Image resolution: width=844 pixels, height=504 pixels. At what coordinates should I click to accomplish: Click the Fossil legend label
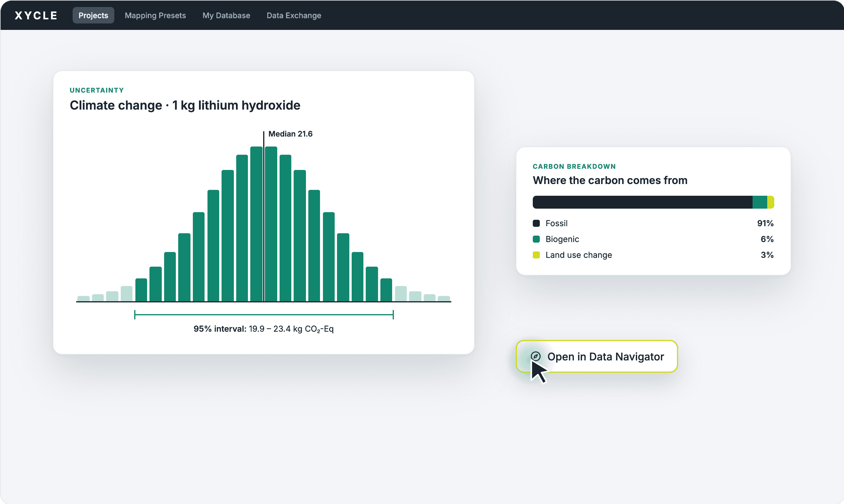pyautogui.click(x=556, y=223)
